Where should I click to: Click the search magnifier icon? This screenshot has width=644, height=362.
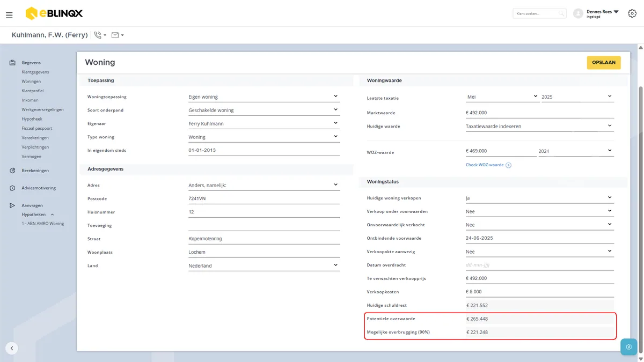(561, 13)
